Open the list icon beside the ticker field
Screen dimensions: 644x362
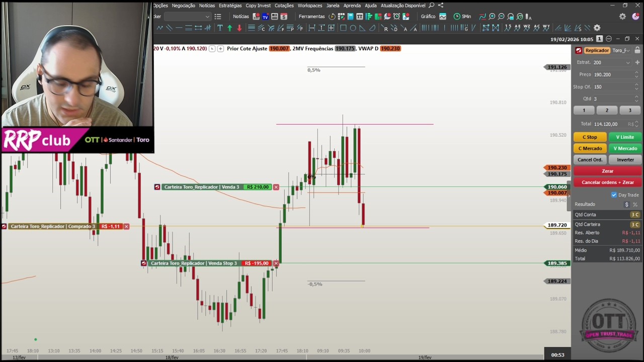pos(218,17)
